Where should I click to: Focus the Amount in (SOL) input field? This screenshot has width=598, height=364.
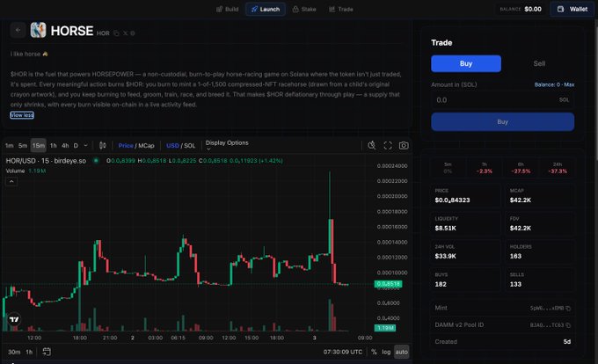(x=503, y=100)
